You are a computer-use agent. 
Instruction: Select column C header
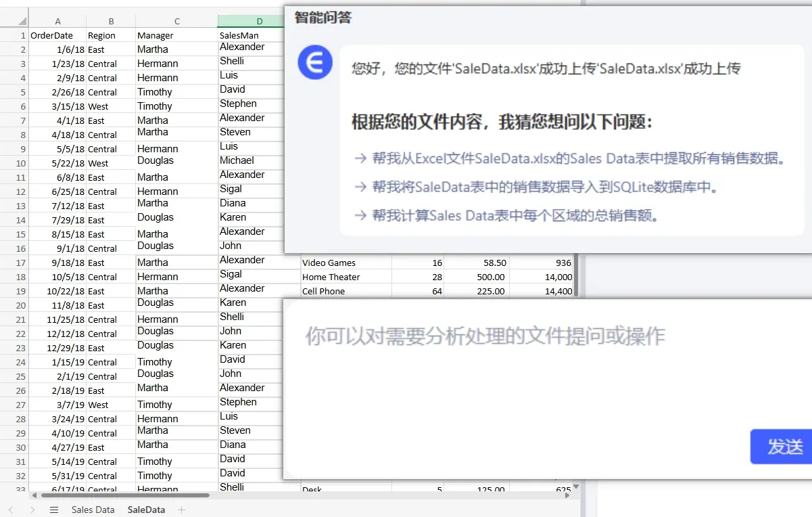pyautogui.click(x=176, y=21)
